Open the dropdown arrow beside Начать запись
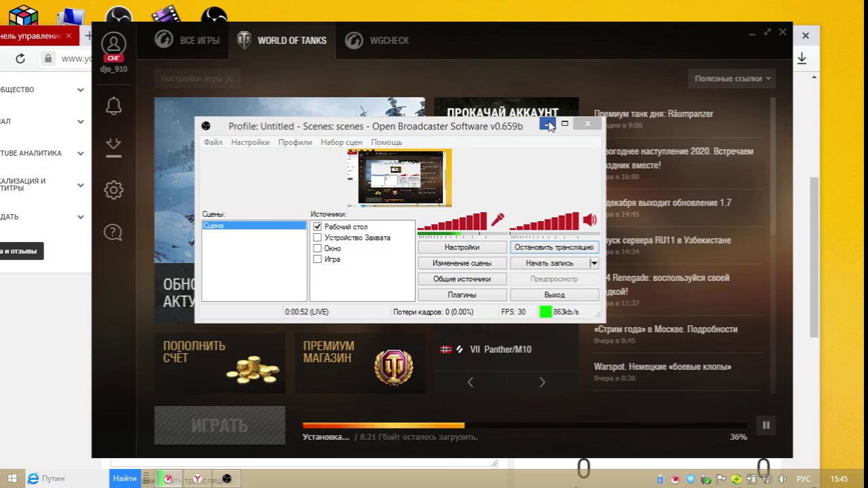The image size is (868, 488). [593, 263]
